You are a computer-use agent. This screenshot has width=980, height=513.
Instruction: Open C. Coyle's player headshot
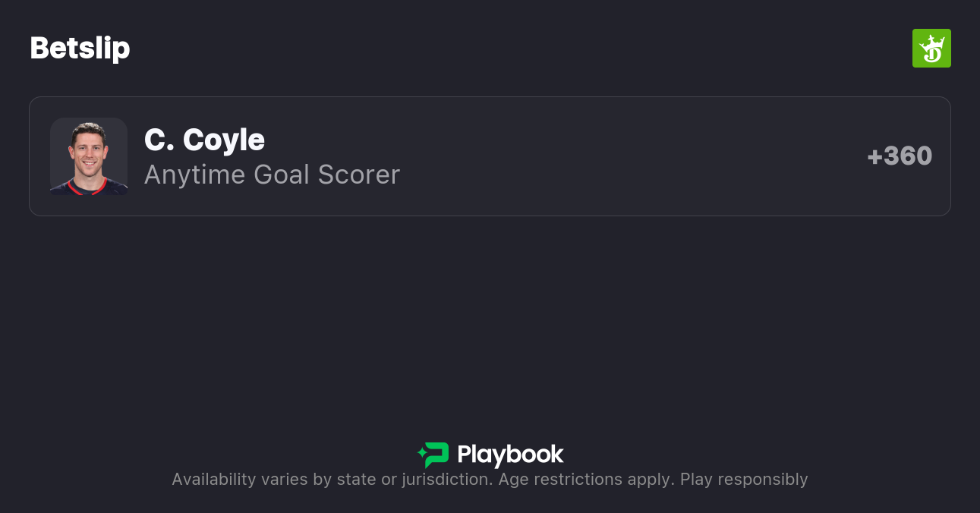tap(89, 156)
